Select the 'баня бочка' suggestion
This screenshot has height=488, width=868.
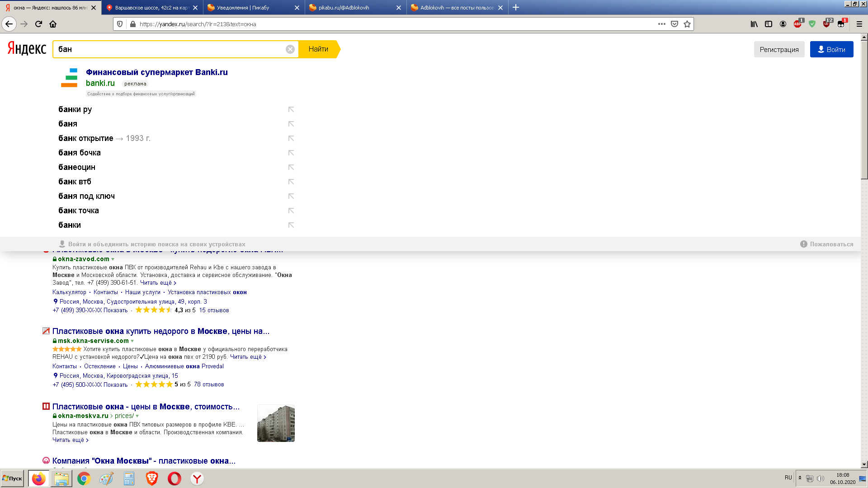coord(80,153)
